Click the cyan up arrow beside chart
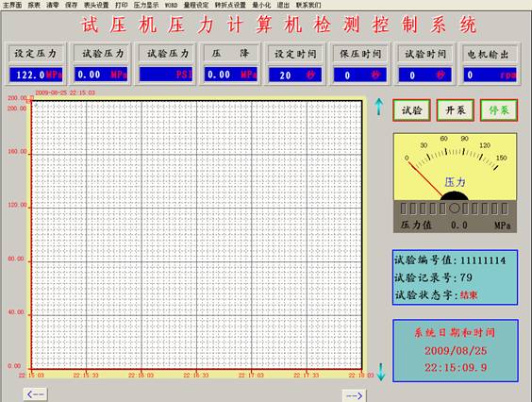The width and height of the screenshot is (532, 402). click(379, 107)
